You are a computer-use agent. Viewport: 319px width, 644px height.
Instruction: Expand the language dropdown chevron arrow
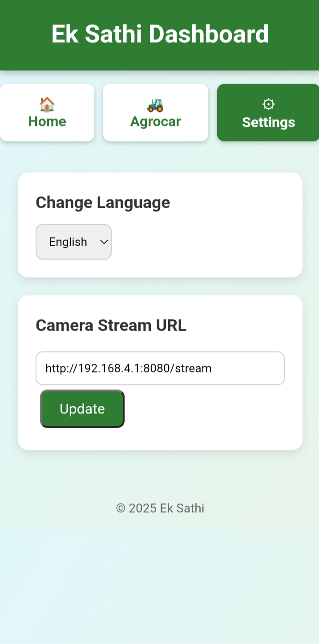(104, 242)
